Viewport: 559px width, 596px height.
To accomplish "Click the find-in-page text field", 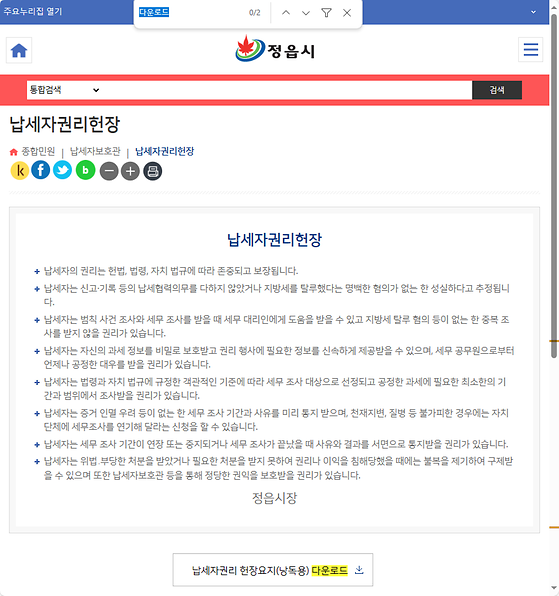I will point(190,13).
